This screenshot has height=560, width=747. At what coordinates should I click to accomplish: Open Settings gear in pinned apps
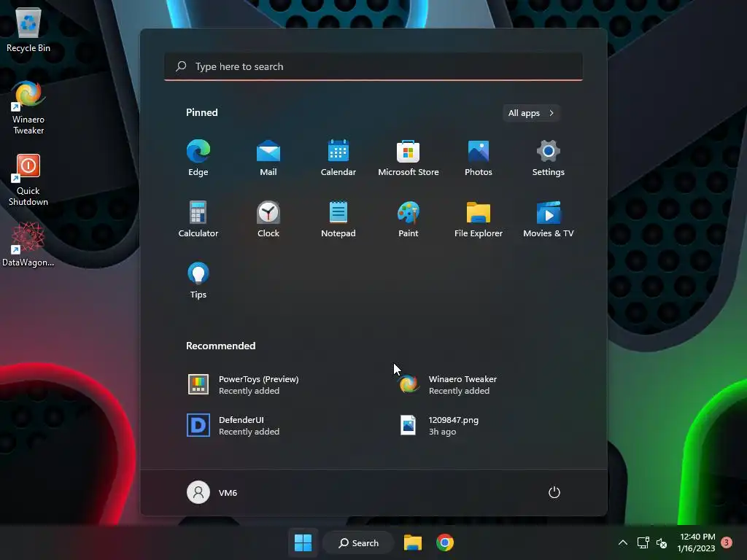(x=549, y=158)
